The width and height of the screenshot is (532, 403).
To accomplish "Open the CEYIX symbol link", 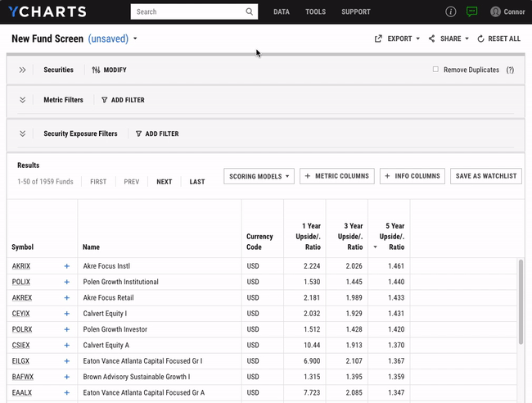I will 20,314.
